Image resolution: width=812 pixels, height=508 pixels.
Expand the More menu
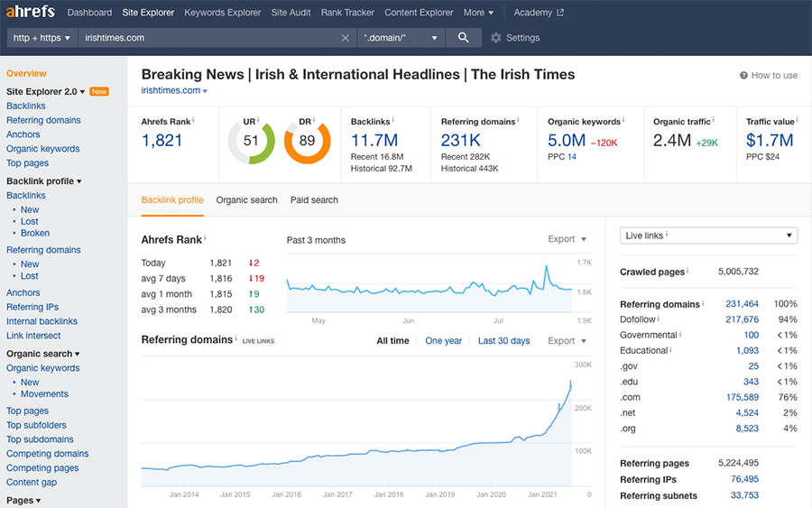coord(478,13)
